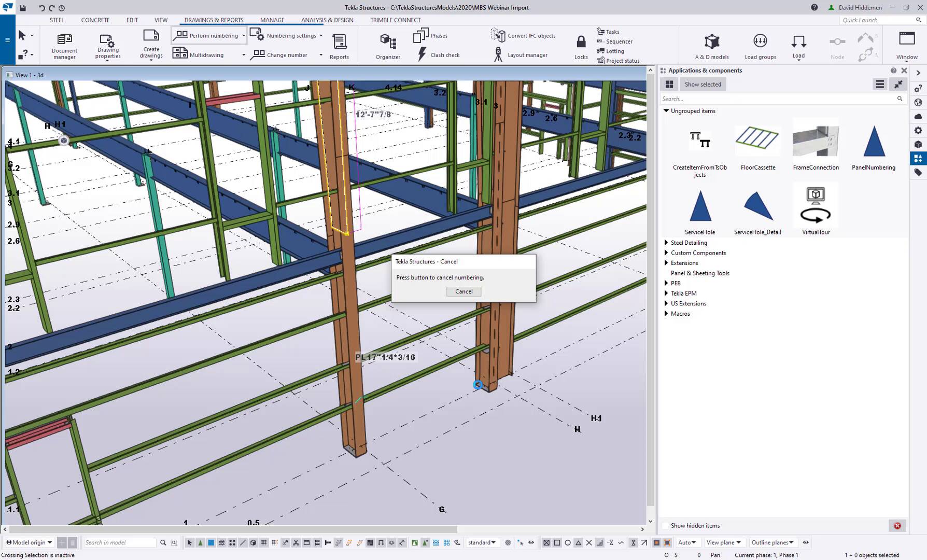This screenshot has width=927, height=560.
Task: Click the Search in model field
Action: click(120, 542)
